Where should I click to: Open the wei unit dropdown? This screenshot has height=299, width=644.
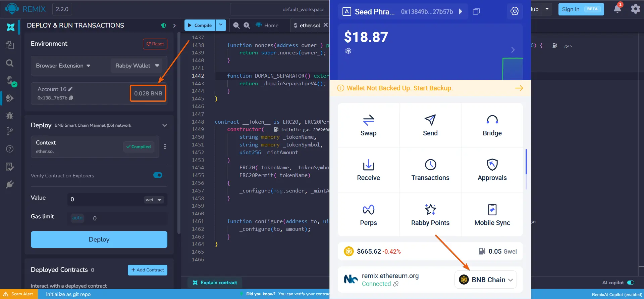(x=154, y=200)
